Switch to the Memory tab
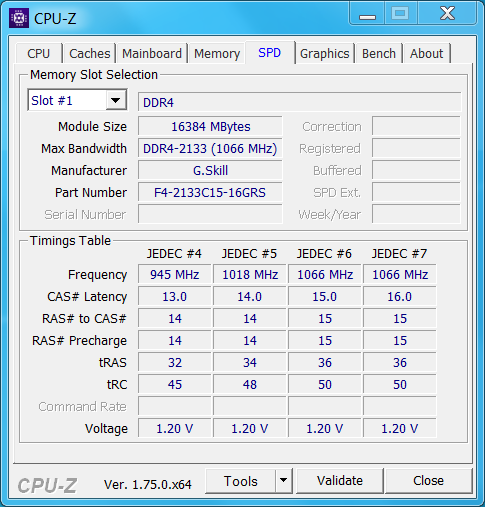The height and width of the screenshot is (507, 485). pyautogui.click(x=217, y=53)
